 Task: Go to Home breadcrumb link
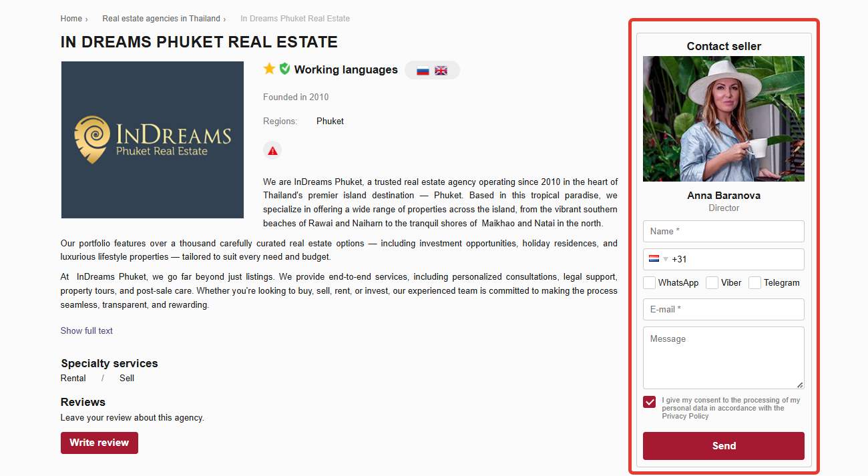coord(71,19)
